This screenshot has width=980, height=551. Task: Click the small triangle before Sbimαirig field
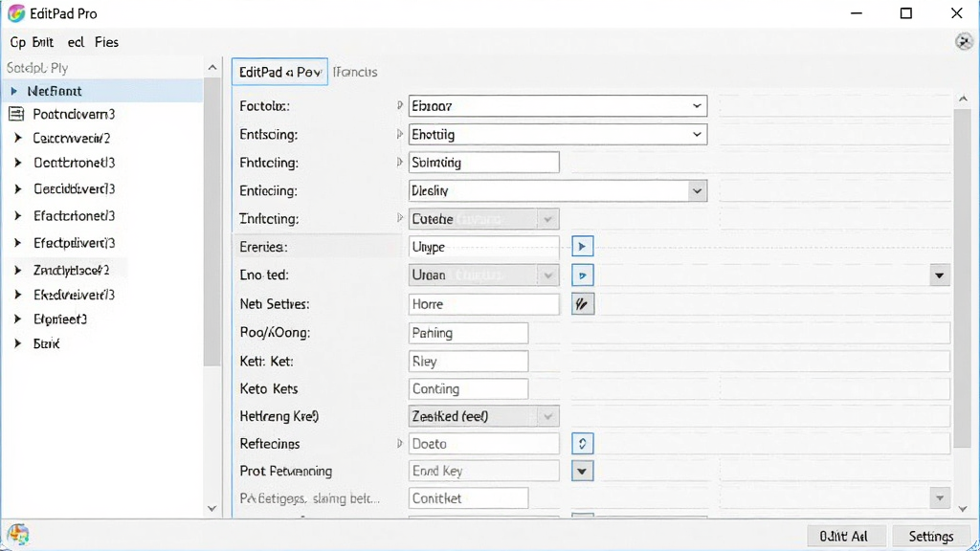(x=400, y=162)
